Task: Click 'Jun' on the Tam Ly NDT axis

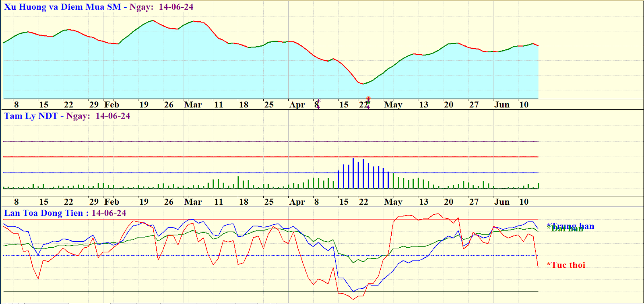Action: tap(502, 201)
